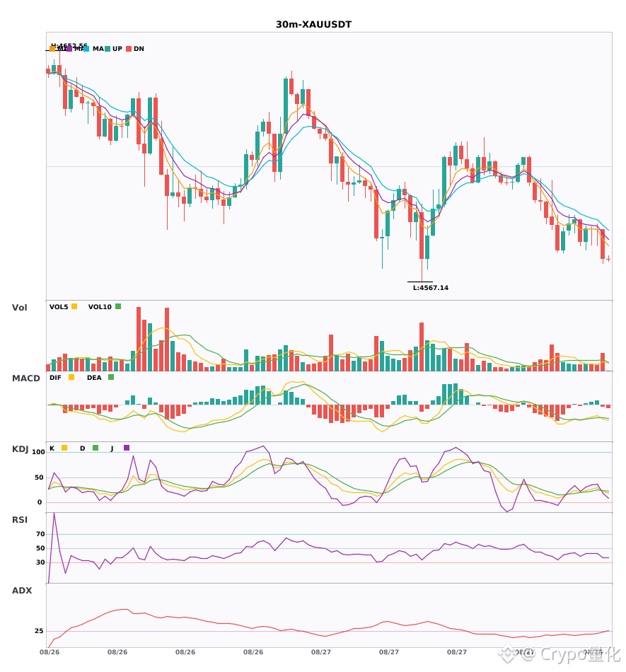Click the cyan MA legend swatch
Screen dimensions: 626x672
86,49
